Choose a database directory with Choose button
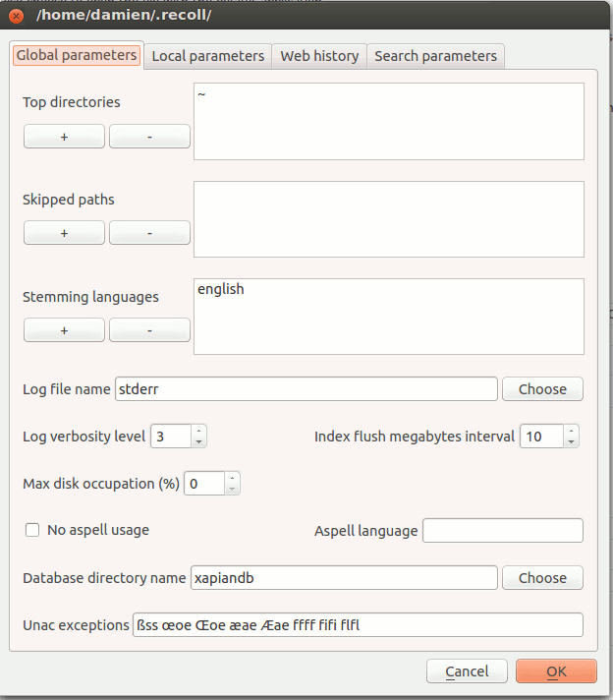The width and height of the screenshot is (613, 700). (x=542, y=578)
